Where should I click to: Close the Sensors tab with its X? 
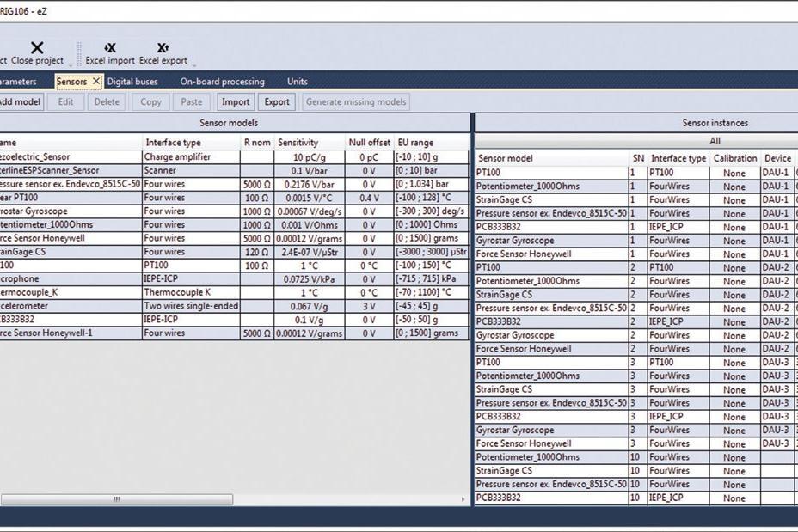tap(96, 82)
